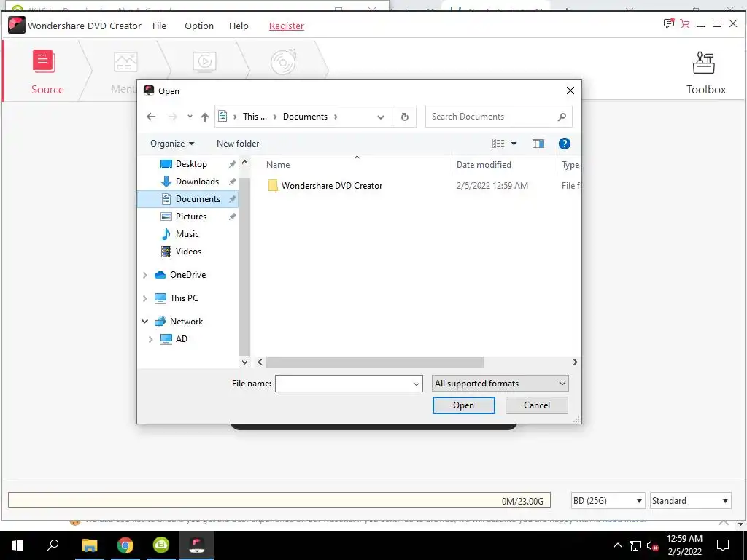Screen dimensions: 747x560
Task: Expand the address bar history dropdown
Action: [381, 117]
